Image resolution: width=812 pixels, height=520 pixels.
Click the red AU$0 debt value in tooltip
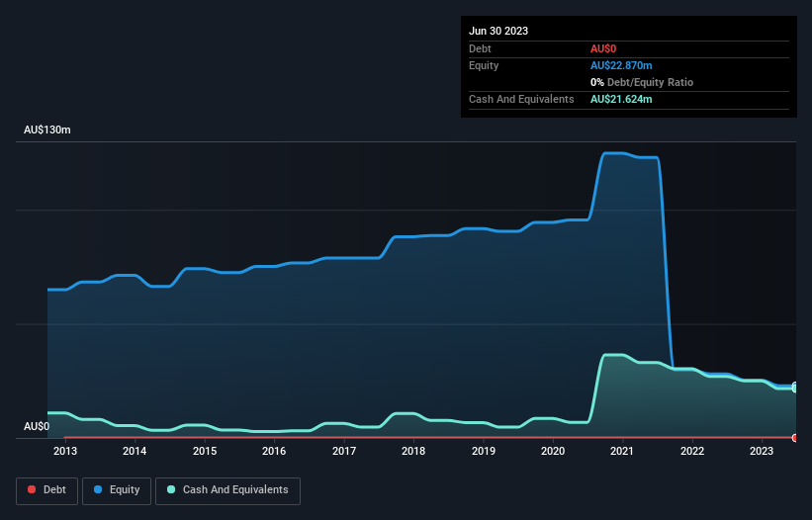coord(603,48)
